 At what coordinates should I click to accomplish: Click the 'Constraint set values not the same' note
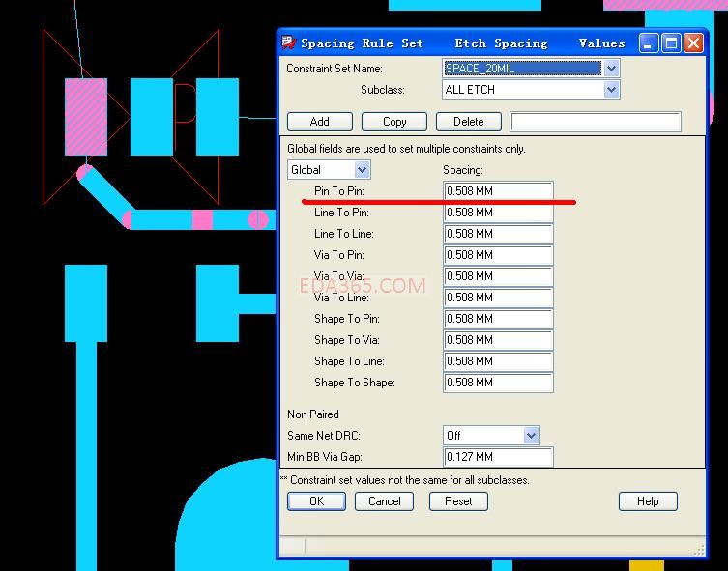pos(405,480)
